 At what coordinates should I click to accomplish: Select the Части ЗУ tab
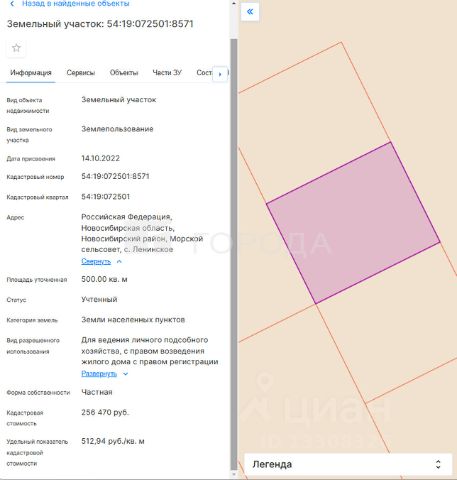click(167, 73)
